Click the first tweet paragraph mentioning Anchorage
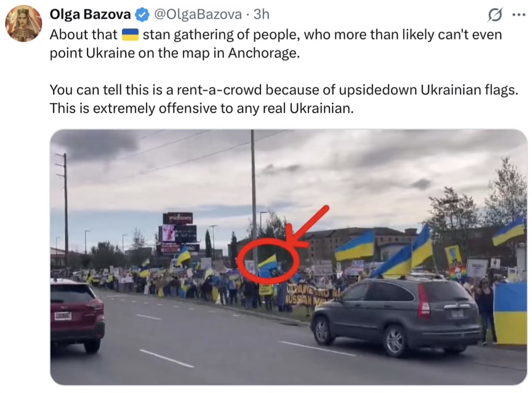 click(x=276, y=44)
